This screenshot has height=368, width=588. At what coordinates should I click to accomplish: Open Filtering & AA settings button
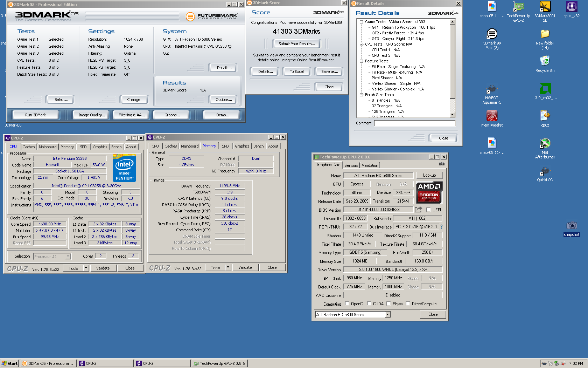[132, 115]
